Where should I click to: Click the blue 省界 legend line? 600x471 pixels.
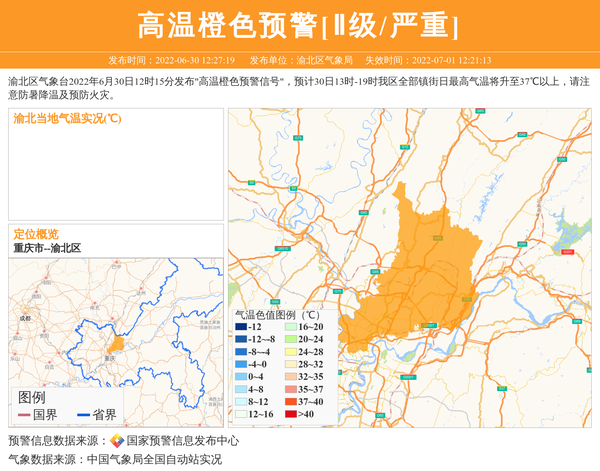(x=82, y=415)
